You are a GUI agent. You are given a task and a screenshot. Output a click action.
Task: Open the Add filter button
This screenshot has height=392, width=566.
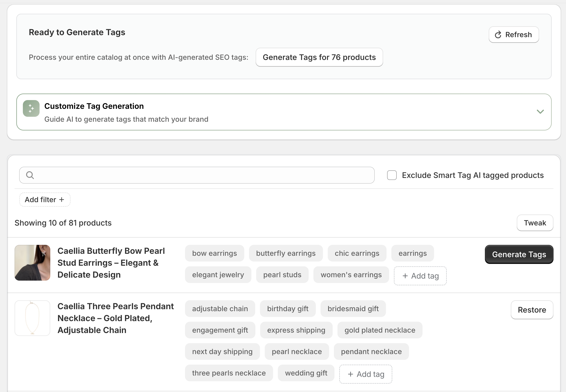45,200
